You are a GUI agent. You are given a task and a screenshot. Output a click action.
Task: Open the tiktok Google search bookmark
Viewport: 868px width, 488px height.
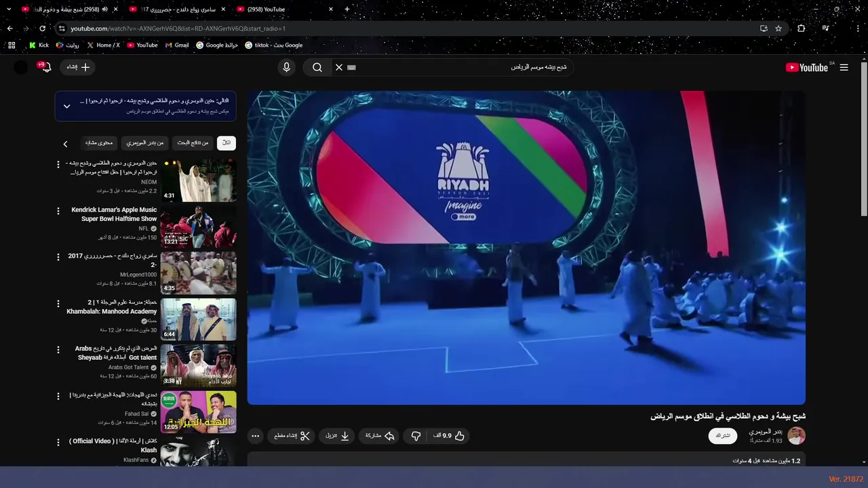point(274,45)
